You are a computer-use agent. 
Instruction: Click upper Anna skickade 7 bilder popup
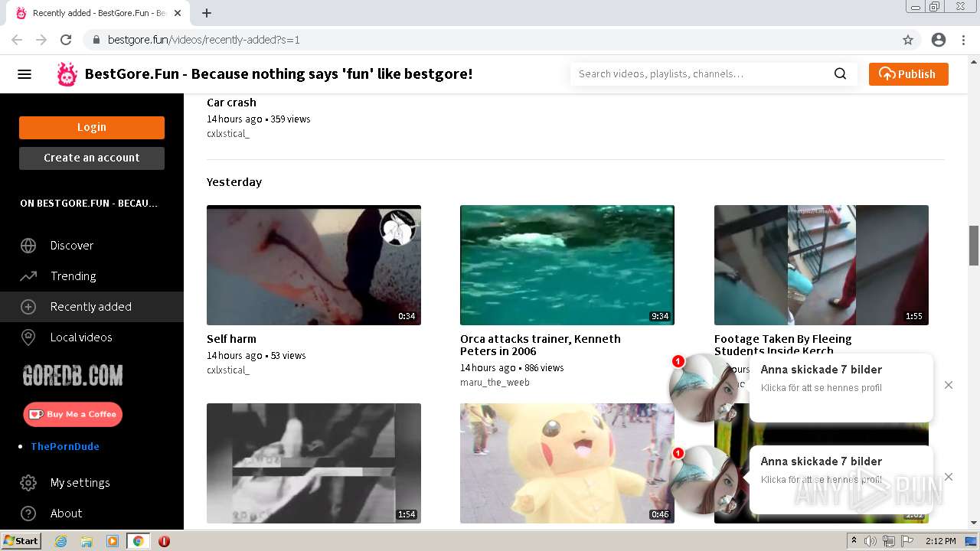pos(841,387)
